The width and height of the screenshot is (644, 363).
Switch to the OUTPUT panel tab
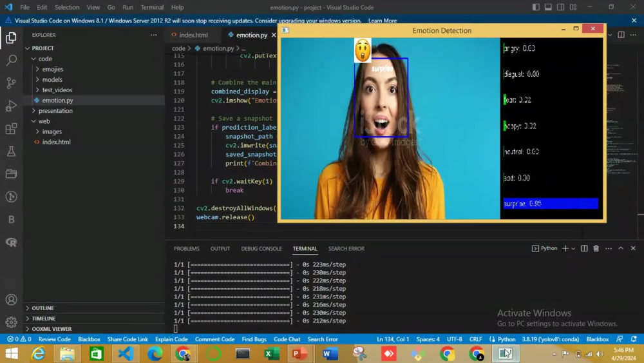pyautogui.click(x=220, y=248)
